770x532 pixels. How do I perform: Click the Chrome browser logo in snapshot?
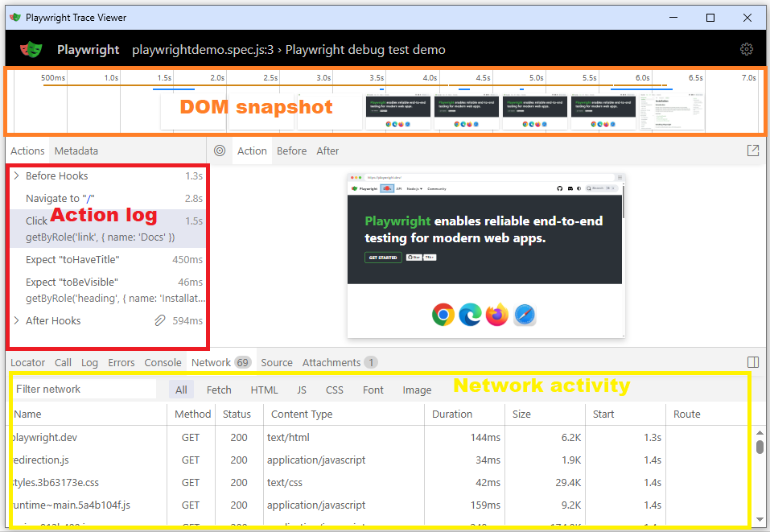point(443,315)
